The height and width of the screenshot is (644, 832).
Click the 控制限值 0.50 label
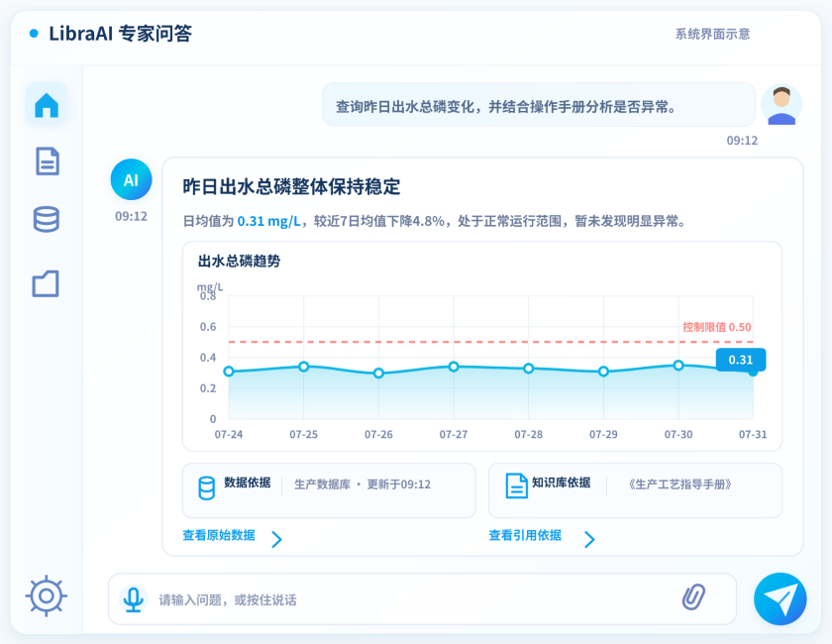click(x=717, y=327)
